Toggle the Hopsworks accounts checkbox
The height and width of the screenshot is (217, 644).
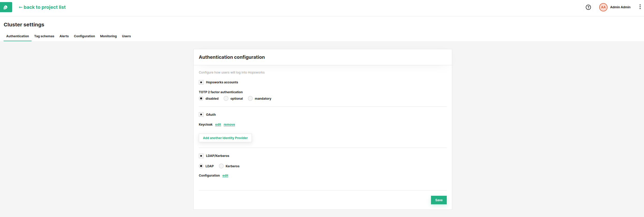tap(201, 82)
